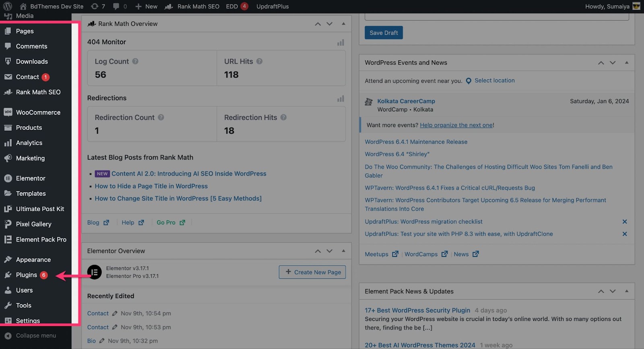Click Log Count help question mark
Viewport: 644px width, 349px height.
[x=135, y=62]
